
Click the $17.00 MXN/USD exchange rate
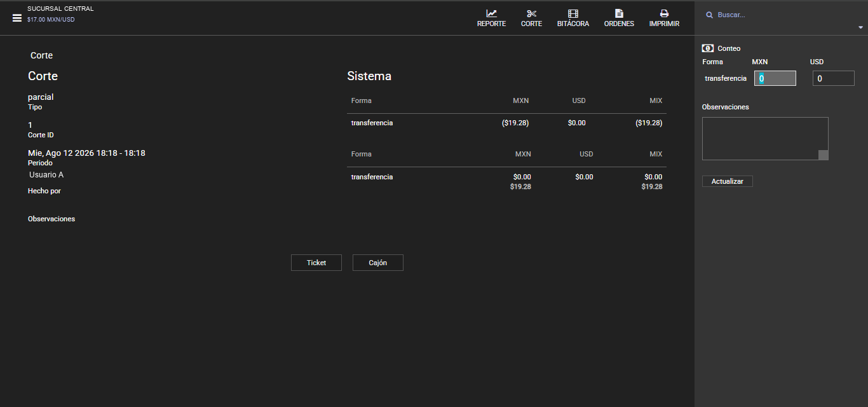coord(51,20)
